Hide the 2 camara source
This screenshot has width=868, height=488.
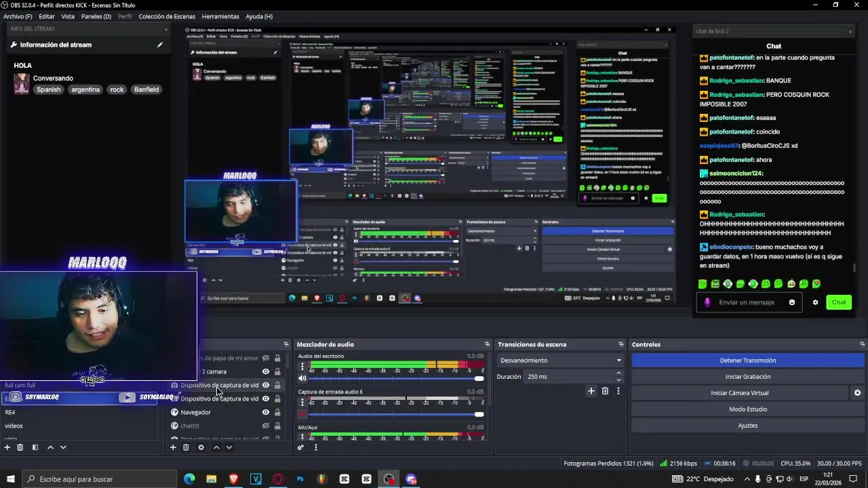266,371
